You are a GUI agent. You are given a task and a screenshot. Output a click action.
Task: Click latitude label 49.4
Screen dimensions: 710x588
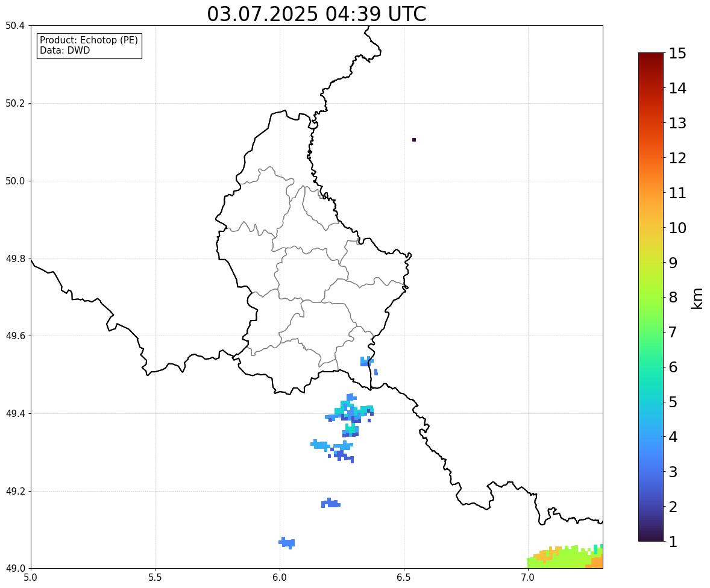[15, 414]
